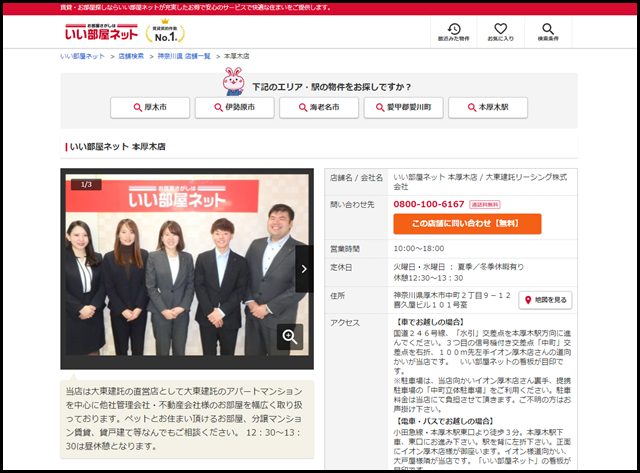Click the business hours 10:00～18:00 text
This screenshot has width=640, height=473.
(x=419, y=249)
